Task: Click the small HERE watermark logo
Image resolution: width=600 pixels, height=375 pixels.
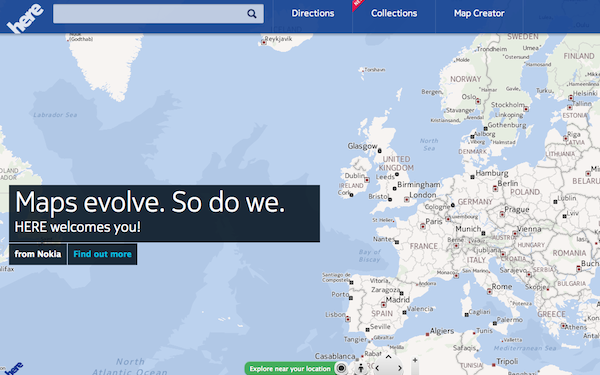Action: tap(14, 369)
